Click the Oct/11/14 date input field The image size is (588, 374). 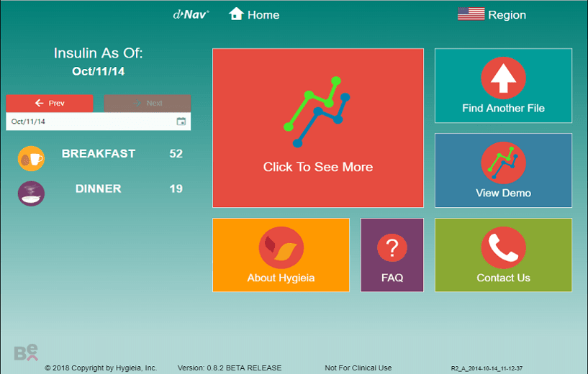click(x=99, y=122)
